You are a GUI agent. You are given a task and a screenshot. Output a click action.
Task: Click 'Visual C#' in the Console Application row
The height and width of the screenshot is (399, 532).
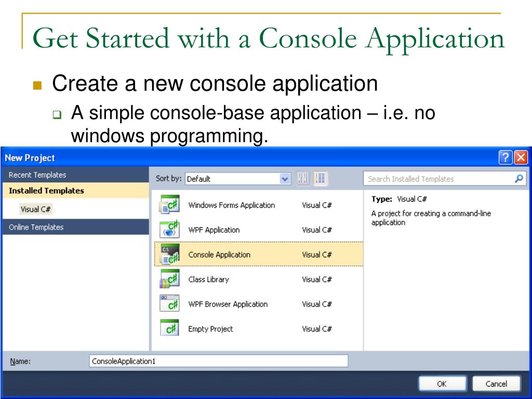(x=317, y=255)
